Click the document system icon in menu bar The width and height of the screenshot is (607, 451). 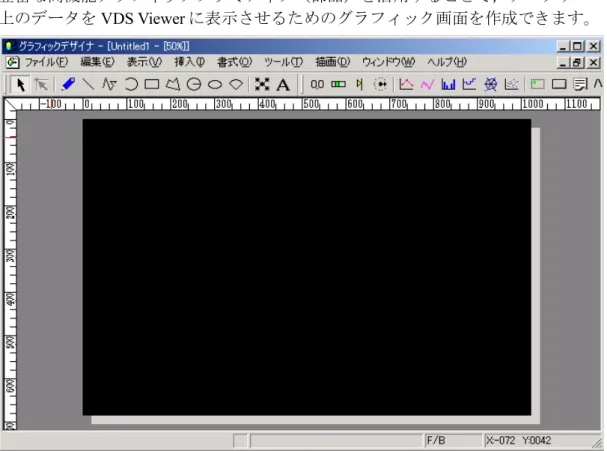click(x=12, y=62)
